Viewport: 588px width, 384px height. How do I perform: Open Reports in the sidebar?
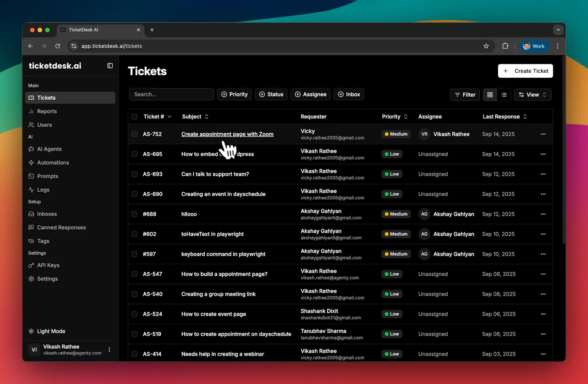coord(70,111)
